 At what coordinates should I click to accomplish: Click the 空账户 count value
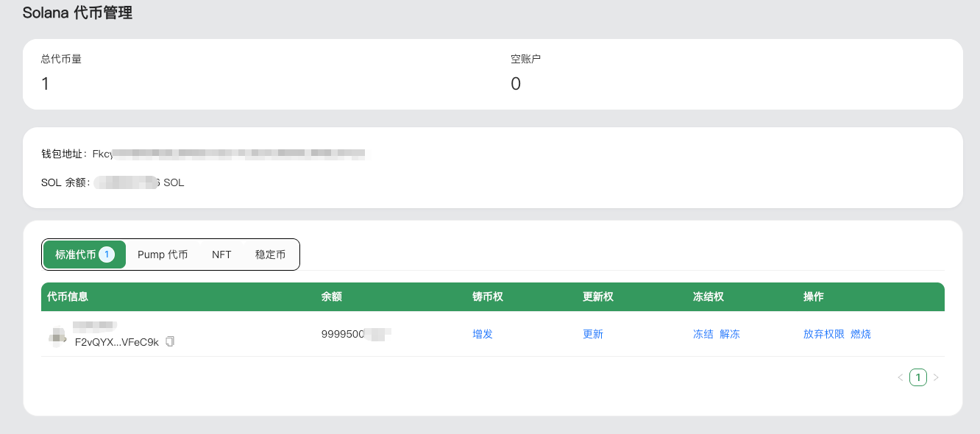pyautogui.click(x=516, y=84)
